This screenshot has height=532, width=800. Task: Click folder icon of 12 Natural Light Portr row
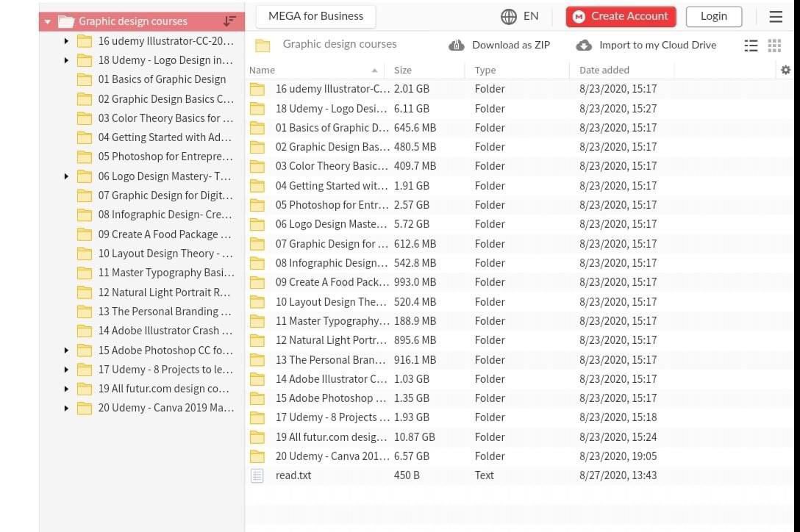(x=257, y=340)
